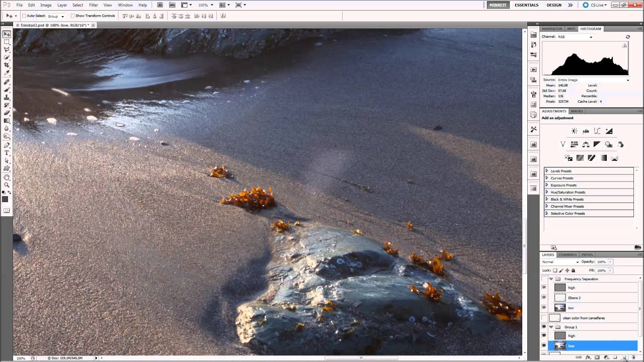Open the Opacity slider arrow
The height and width of the screenshot is (362, 644).
tap(610, 262)
